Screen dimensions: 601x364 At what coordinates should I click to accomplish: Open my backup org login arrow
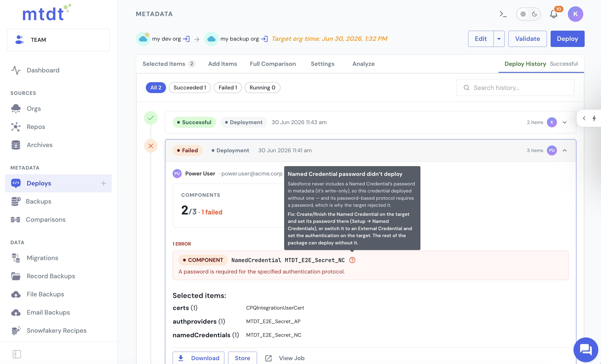[264, 39]
